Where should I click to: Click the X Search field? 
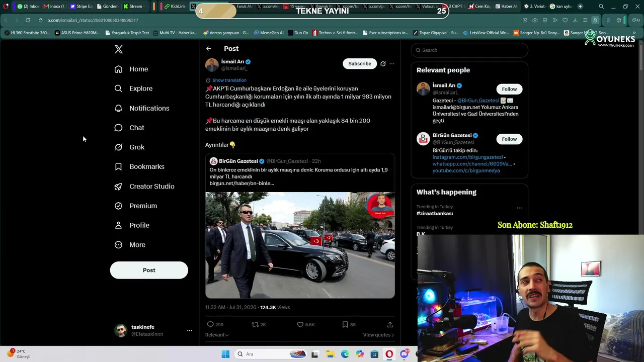coord(469,50)
